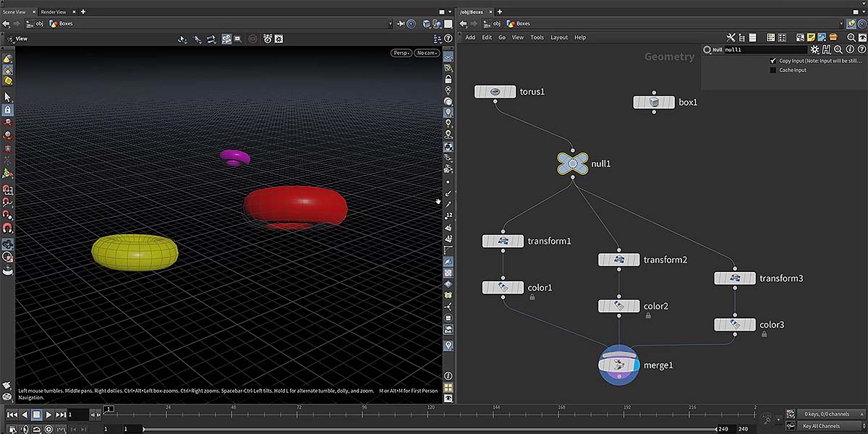Toggle the viewport lock icon on right toolbar
Screen dimensions: 868x434
[448, 78]
